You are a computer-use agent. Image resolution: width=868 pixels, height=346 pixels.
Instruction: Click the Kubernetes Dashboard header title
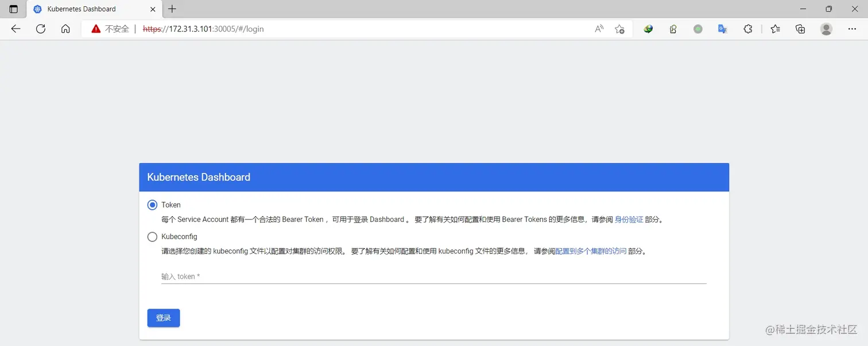pos(199,177)
